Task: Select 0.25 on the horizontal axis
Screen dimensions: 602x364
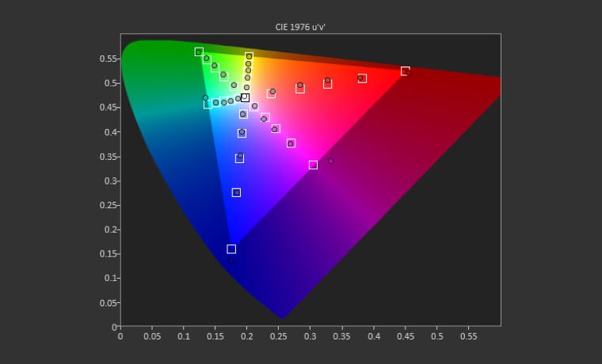Action: (279, 336)
